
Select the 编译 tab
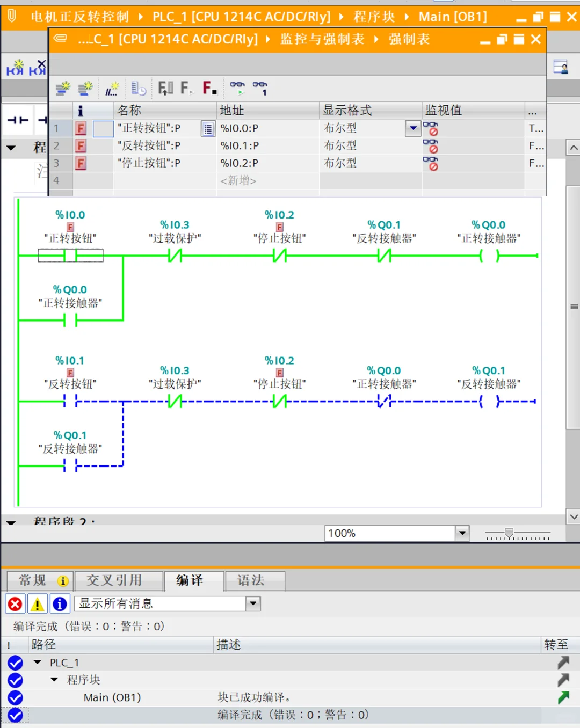click(194, 581)
